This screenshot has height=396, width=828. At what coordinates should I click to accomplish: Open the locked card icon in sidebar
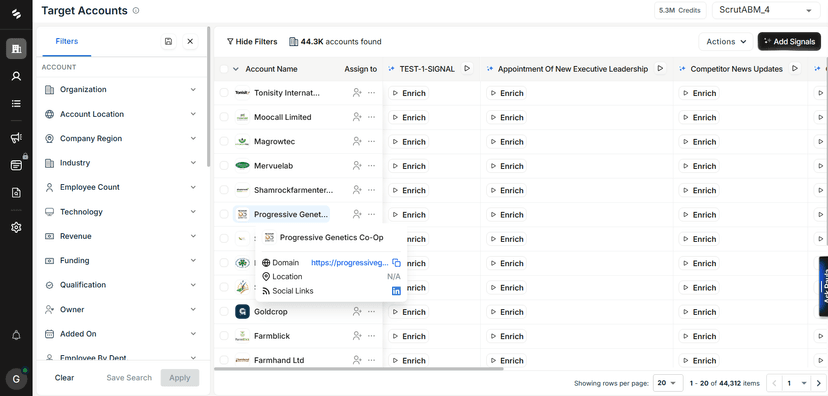click(x=16, y=165)
